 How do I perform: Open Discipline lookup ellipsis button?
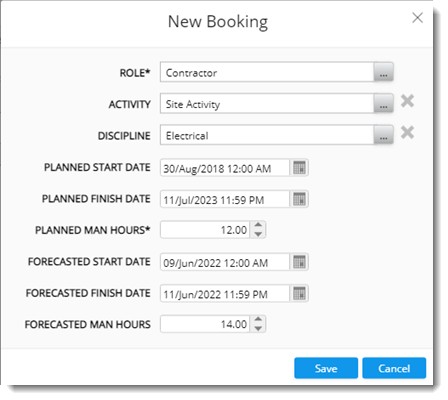(x=384, y=135)
